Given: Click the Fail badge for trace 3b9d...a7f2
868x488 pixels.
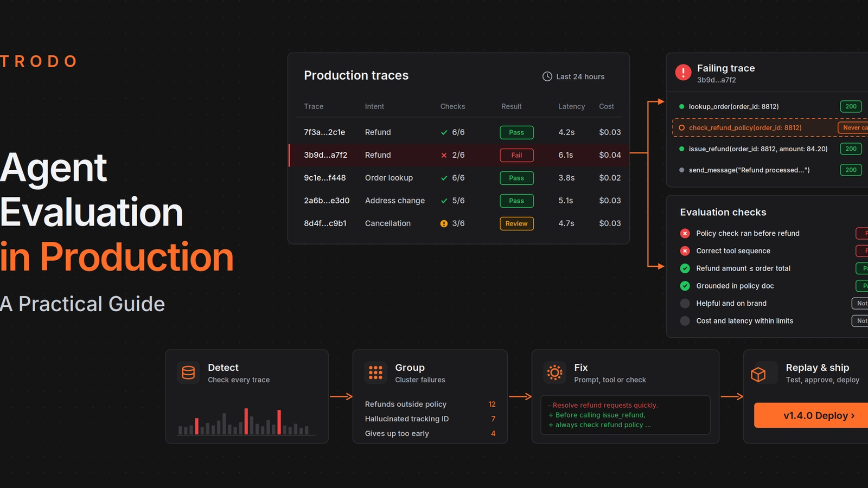Looking at the screenshot, I should point(516,155).
